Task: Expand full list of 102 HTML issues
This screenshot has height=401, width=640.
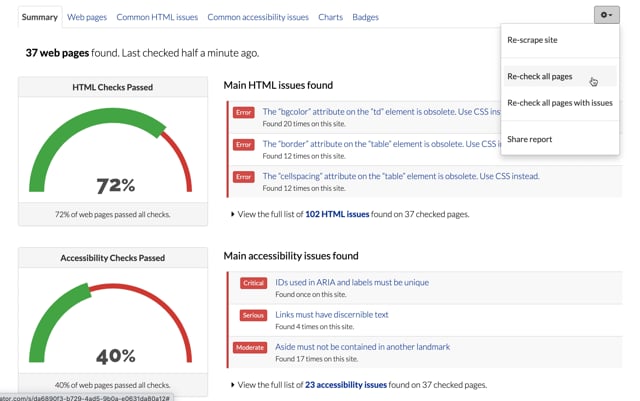Action: [x=349, y=214]
